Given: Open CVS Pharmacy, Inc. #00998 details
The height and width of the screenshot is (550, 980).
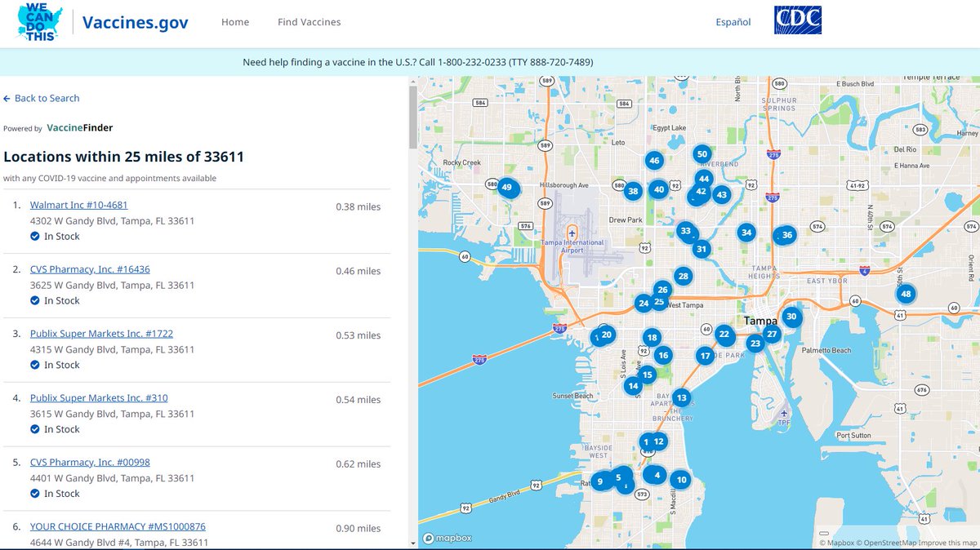Looking at the screenshot, I should click(x=90, y=462).
